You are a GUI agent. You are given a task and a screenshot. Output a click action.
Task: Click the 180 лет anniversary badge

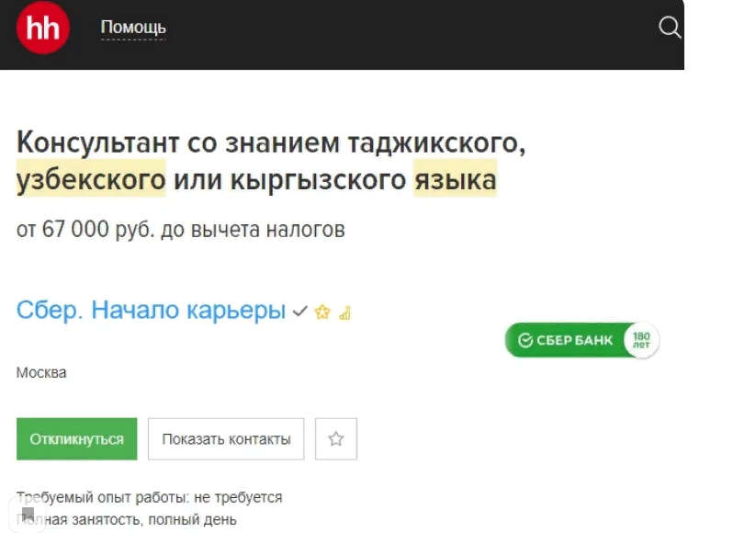click(640, 339)
